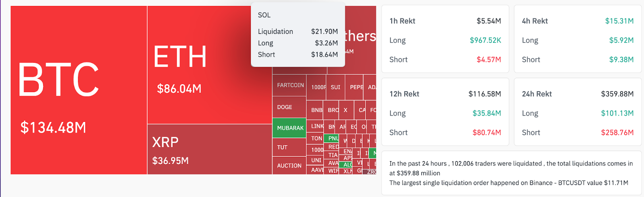Select the 4h Rekt total value
Screen dimensions: 644x197
pos(619,21)
